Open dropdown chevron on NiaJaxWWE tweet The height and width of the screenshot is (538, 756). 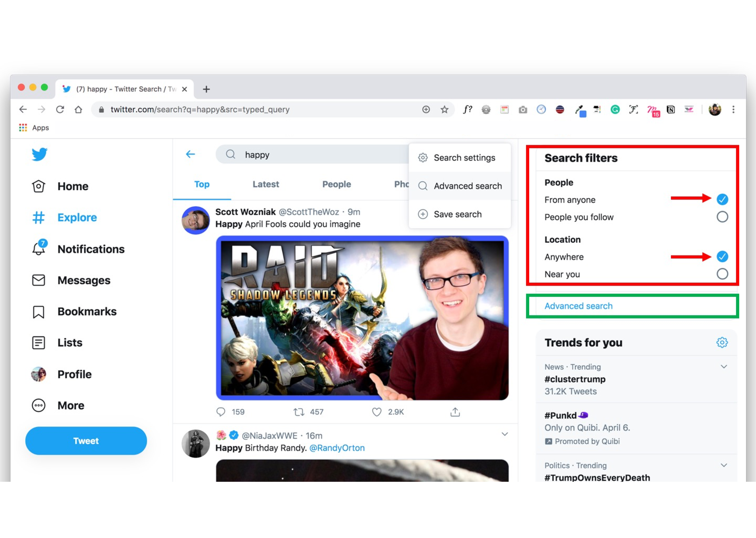point(504,434)
